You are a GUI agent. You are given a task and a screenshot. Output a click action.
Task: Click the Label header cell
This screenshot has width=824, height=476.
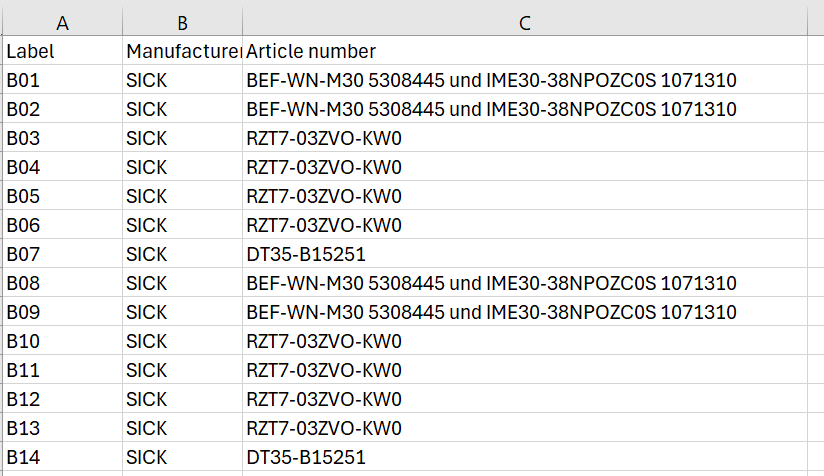click(63, 50)
